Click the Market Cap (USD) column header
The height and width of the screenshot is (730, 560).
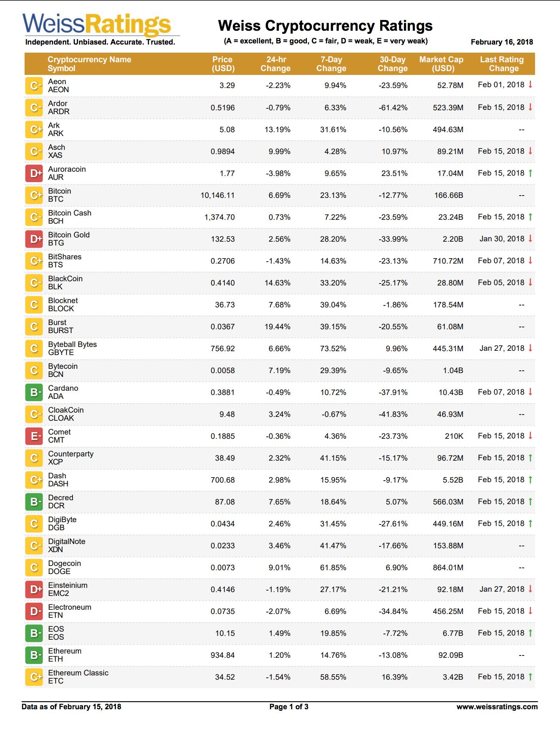click(441, 64)
